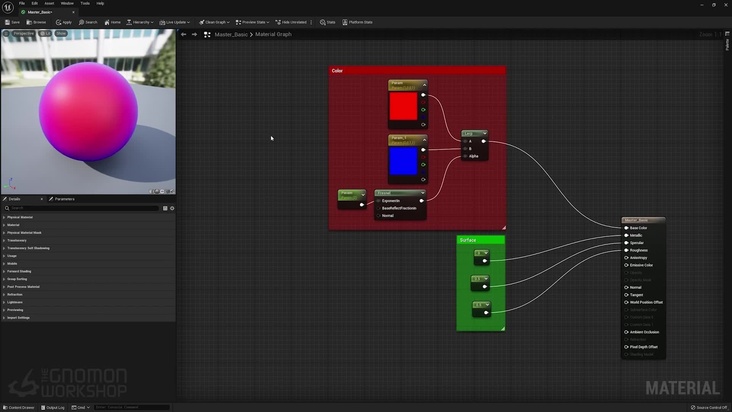This screenshot has width=732, height=412.
Task: Switch to the Details tab
Action: tap(14, 199)
